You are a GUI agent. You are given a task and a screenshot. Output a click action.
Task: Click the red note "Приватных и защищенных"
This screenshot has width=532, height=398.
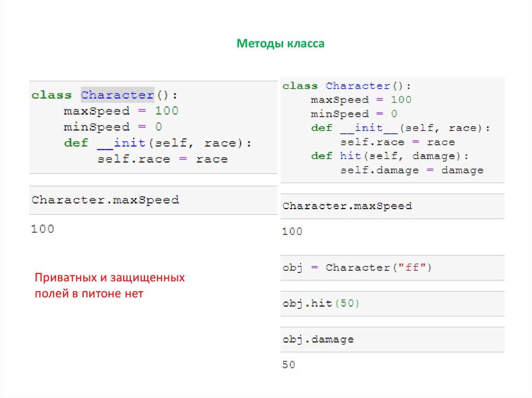point(110,278)
